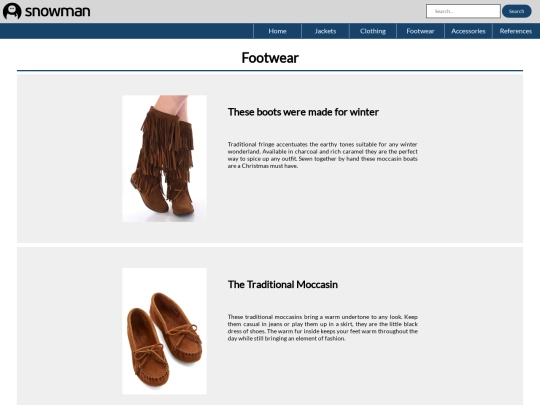Click the snowman brand name text

[58, 11]
